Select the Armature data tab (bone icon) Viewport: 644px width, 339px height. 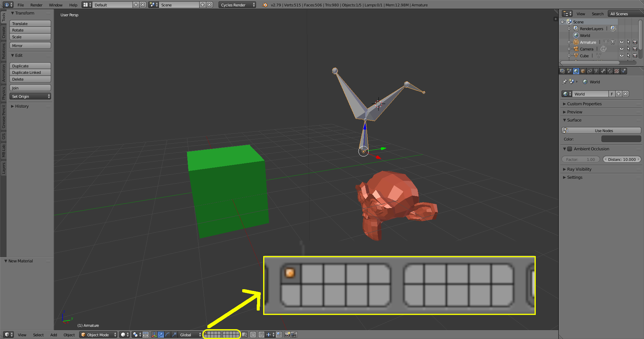click(603, 71)
